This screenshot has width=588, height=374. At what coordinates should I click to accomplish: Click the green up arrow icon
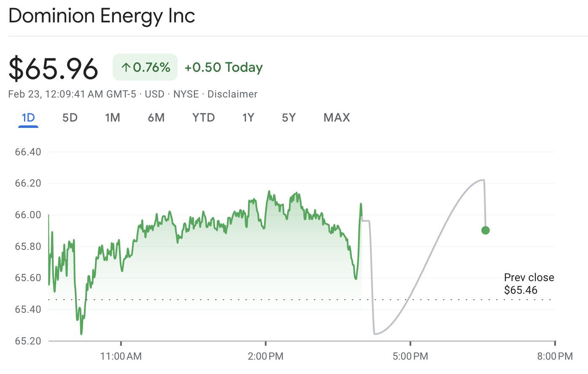pyautogui.click(x=125, y=67)
